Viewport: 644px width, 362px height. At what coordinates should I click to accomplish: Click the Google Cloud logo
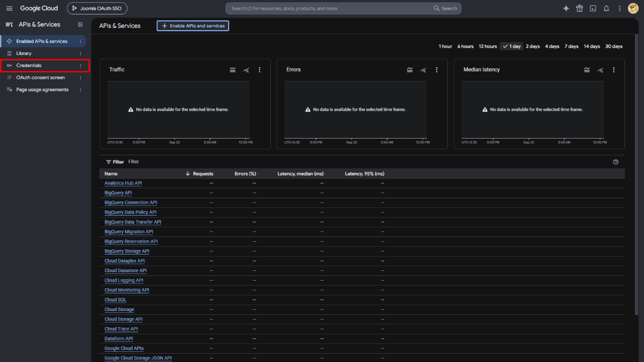pyautogui.click(x=39, y=8)
